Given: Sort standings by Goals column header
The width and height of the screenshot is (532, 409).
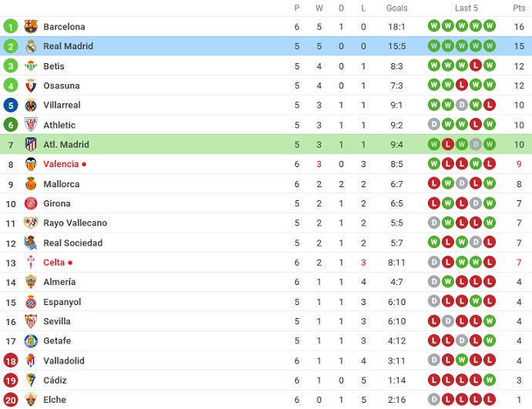Looking at the screenshot, I should coord(397,8).
